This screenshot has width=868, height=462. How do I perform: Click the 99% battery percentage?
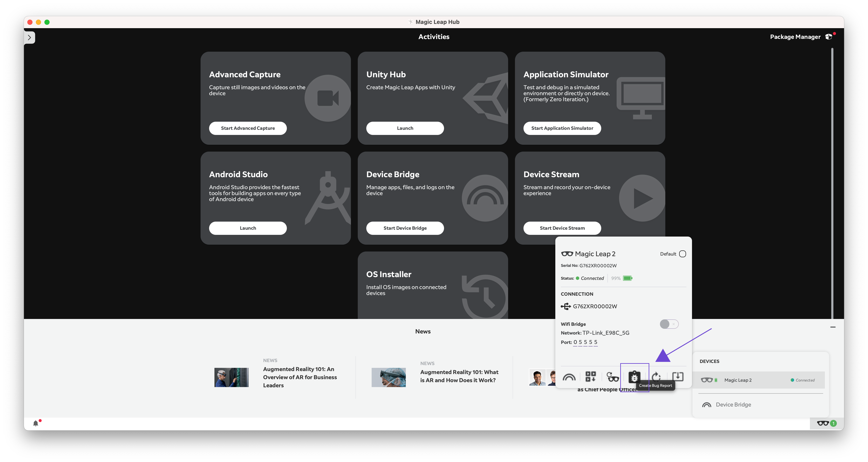(x=616, y=278)
